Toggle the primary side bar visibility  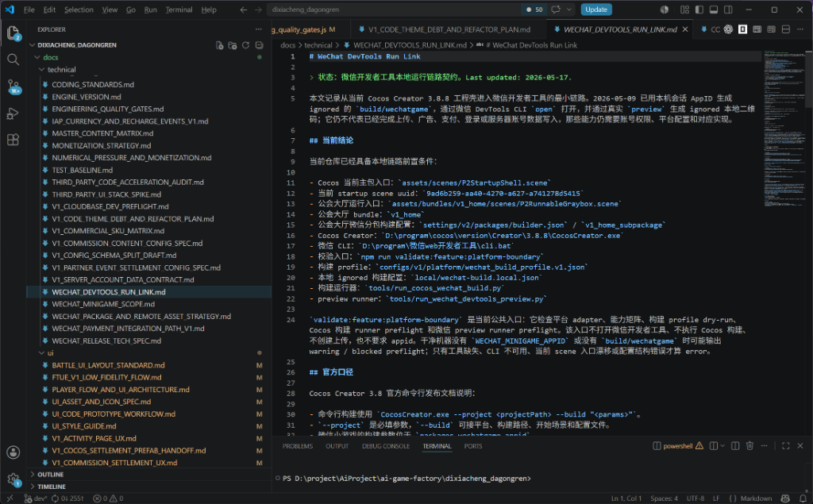pos(699,10)
